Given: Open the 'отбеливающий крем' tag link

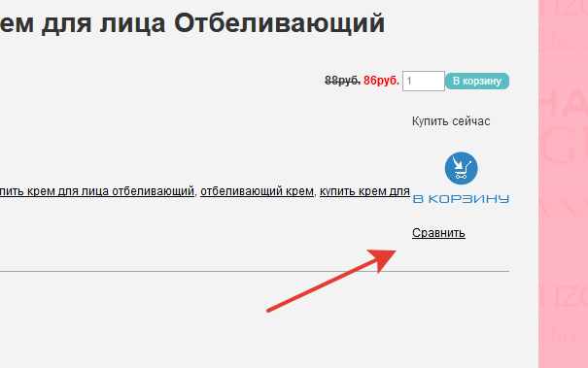Looking at the screenshot, I should [257, 191].
